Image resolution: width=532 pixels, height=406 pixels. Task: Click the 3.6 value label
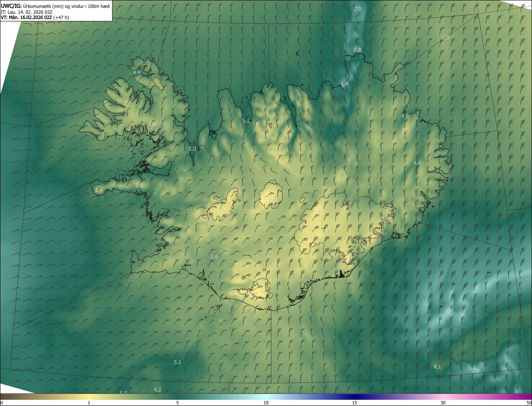[x=214, y=257]
